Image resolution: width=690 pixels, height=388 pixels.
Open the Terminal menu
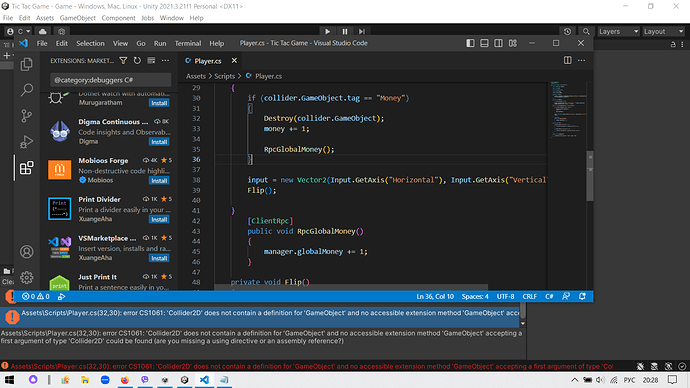coord(188,43)
